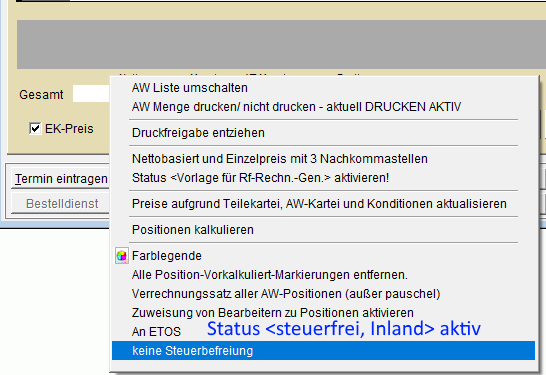Viewport: 546px width, 375px height.
Task: Choose 'Positionen kalkulieren' menu item
Action: pos(323,230)
